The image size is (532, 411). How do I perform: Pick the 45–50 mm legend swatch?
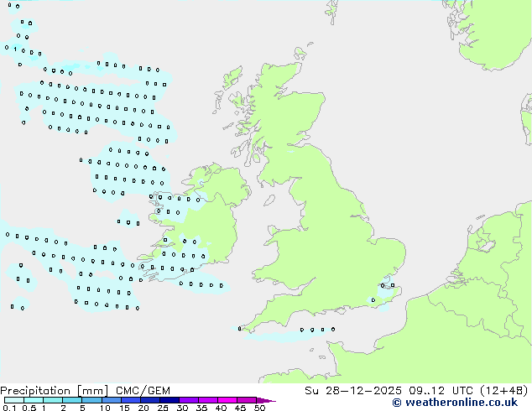pos(247,400)
